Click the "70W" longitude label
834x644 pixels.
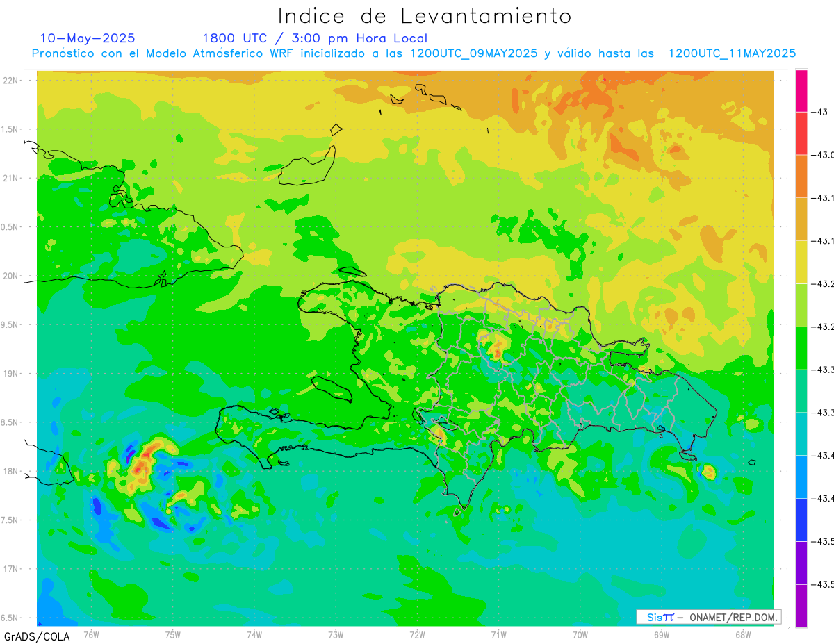pos(580,635)
